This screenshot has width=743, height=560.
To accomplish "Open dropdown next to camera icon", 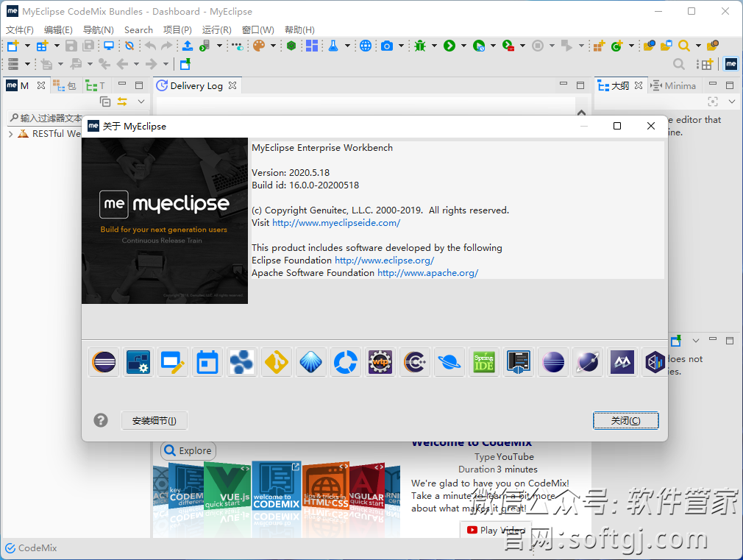I will coord(401,46).
